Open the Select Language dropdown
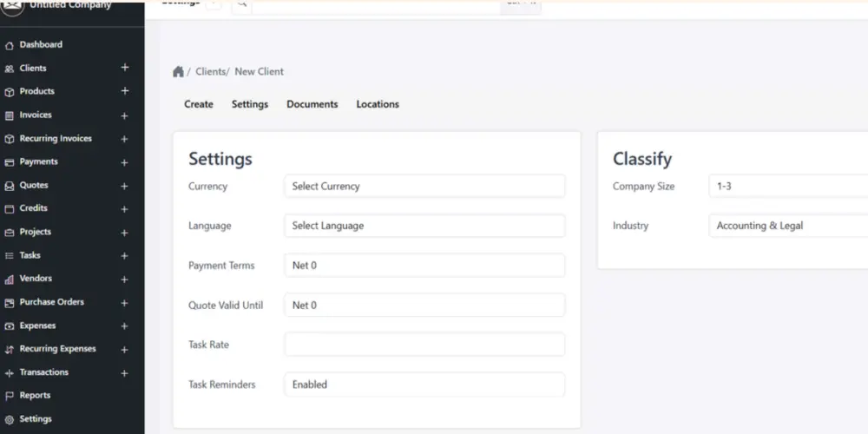This screenshot has height=434, width=868. (x=424, y=226)
